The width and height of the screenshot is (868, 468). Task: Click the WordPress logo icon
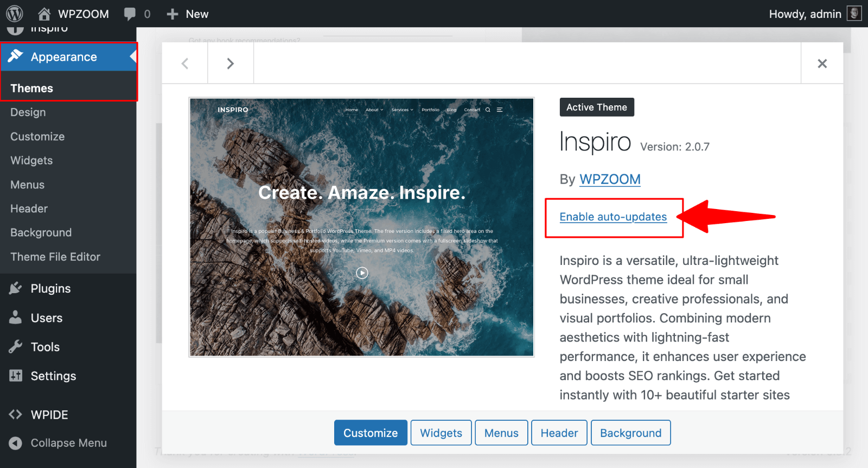tap(15, 14)
